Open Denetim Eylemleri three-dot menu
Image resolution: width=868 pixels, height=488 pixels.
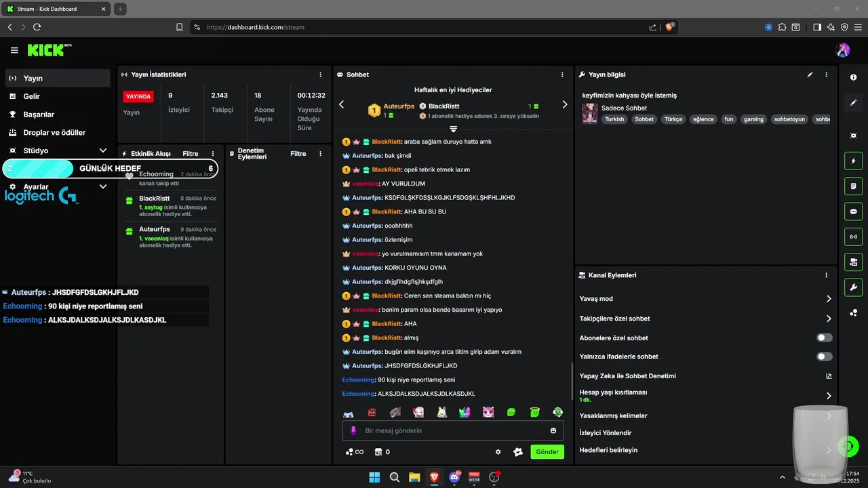pos(321,154)
